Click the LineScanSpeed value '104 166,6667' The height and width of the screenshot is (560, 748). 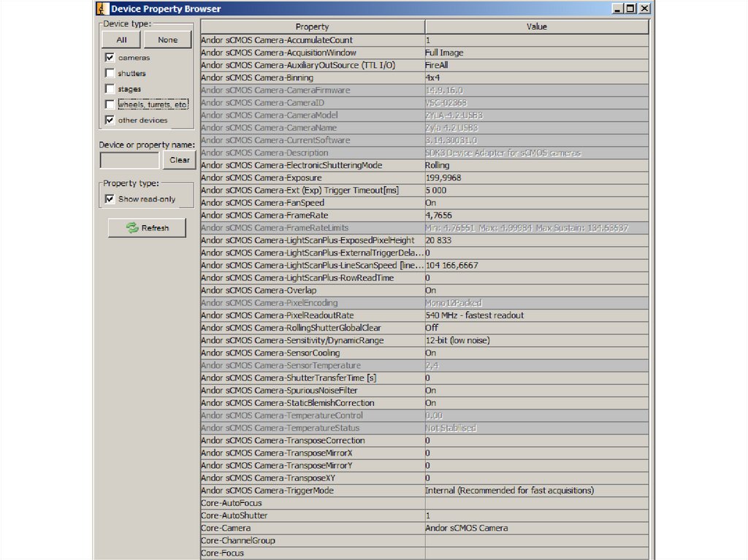(537, 265)
